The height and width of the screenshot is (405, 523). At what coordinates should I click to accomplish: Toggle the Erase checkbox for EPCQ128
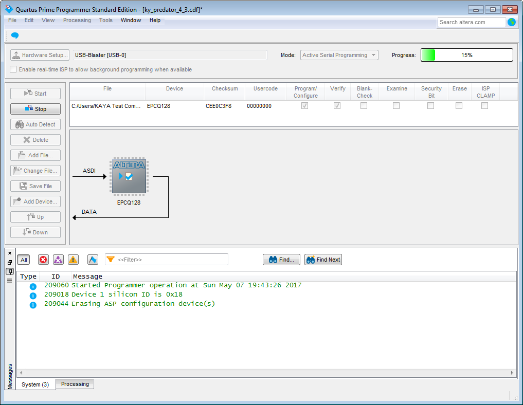tap(459, 106)
